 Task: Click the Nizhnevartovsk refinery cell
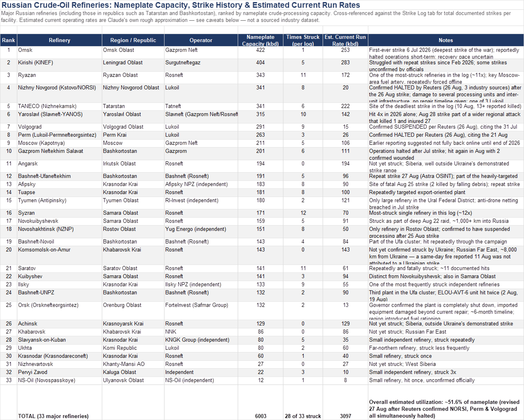tap(59, 364)
